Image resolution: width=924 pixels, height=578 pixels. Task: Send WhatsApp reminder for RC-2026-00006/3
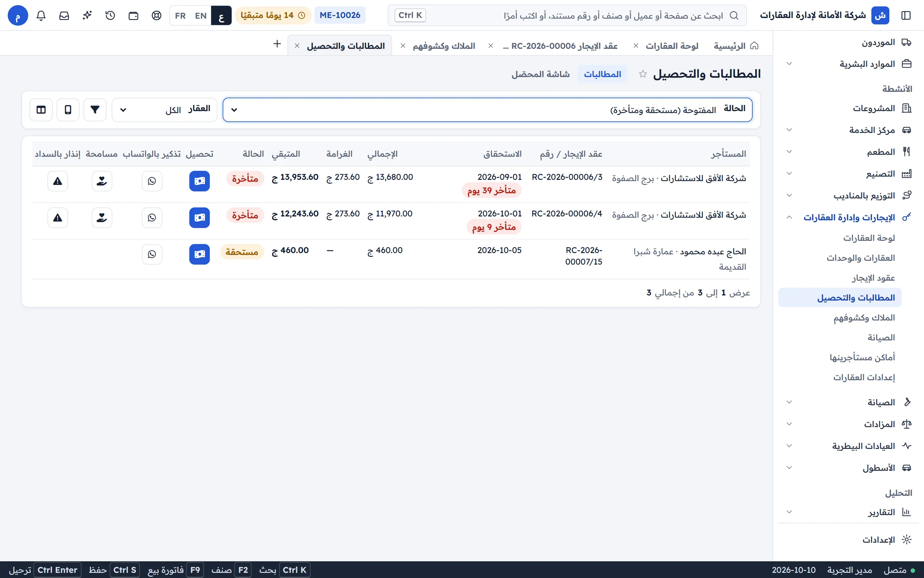[x=152, y=181]
